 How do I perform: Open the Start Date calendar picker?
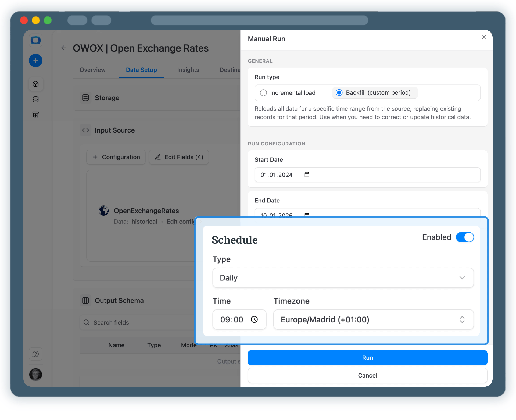tap(307, 175)
